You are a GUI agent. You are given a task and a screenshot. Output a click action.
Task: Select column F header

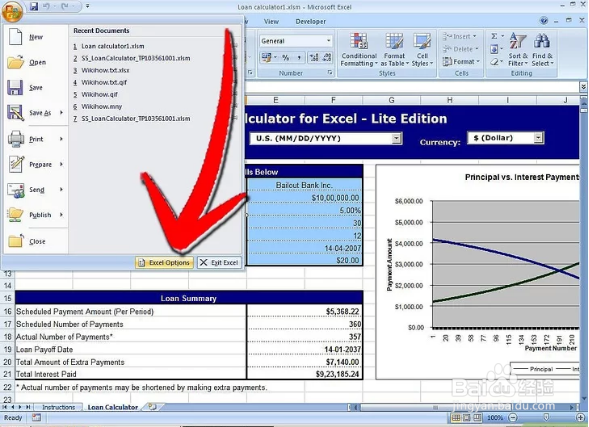[x=333, y=100]
